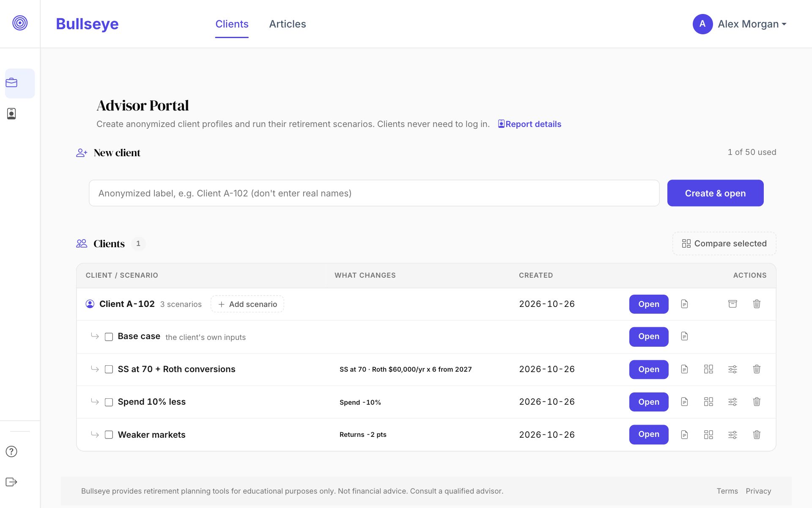The width and height of the screenshot is (812, 508).
Task: Open the contact card sidebar icon
Action: pyautogui.click(x=11, y=113)
